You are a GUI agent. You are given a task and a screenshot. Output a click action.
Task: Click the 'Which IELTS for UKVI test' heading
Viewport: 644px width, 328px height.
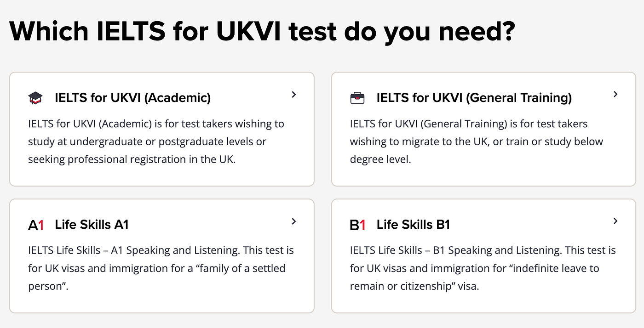click(x=262, y=31)
